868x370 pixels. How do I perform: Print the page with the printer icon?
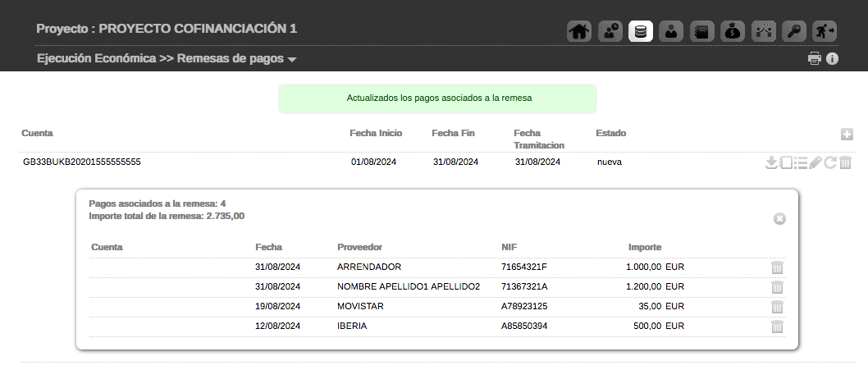(815, 58)
